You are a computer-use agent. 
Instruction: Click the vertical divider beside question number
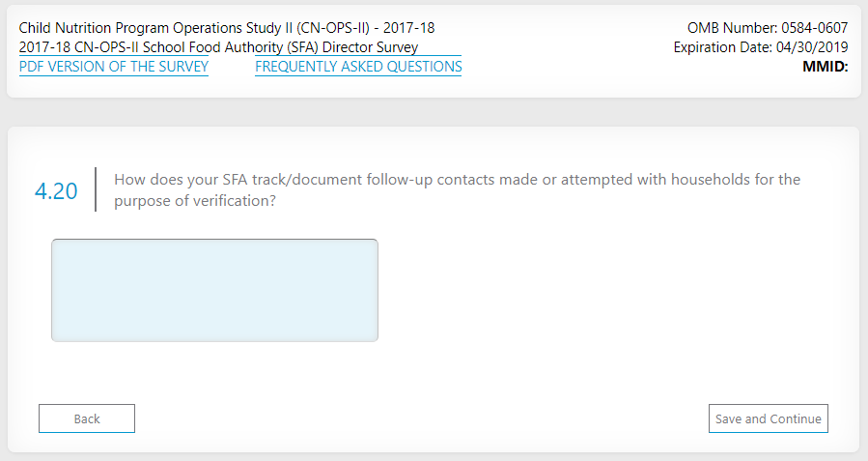click(96, 189)
